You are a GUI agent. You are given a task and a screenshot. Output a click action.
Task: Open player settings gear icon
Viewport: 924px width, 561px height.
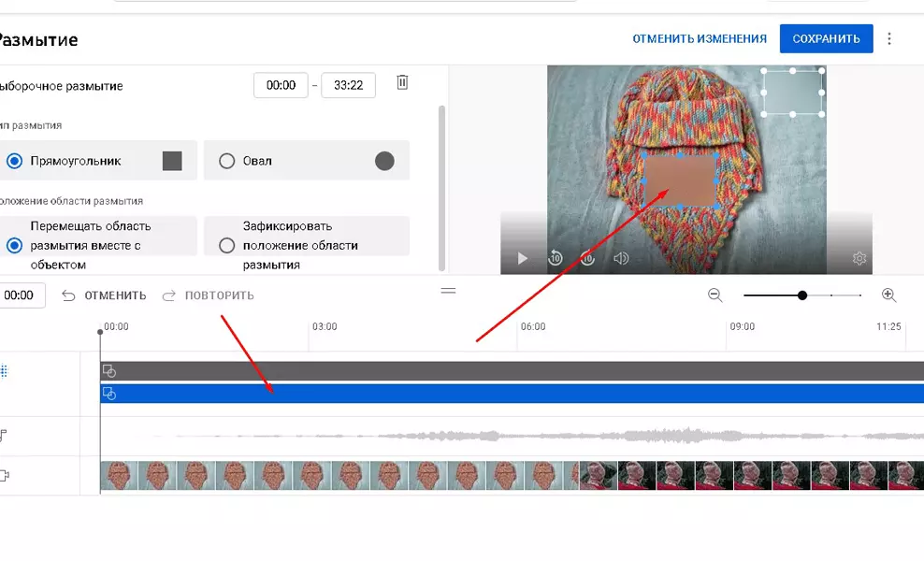859,258
